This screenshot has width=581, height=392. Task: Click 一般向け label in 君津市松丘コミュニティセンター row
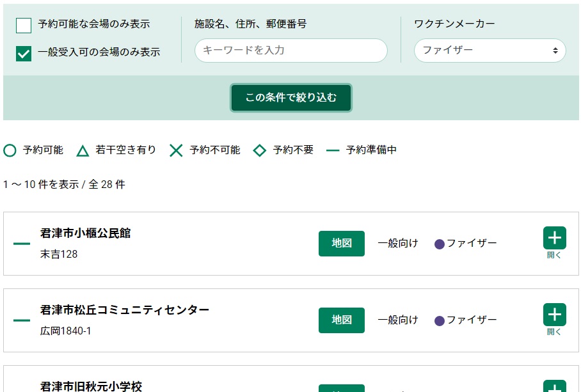point(398,320)
